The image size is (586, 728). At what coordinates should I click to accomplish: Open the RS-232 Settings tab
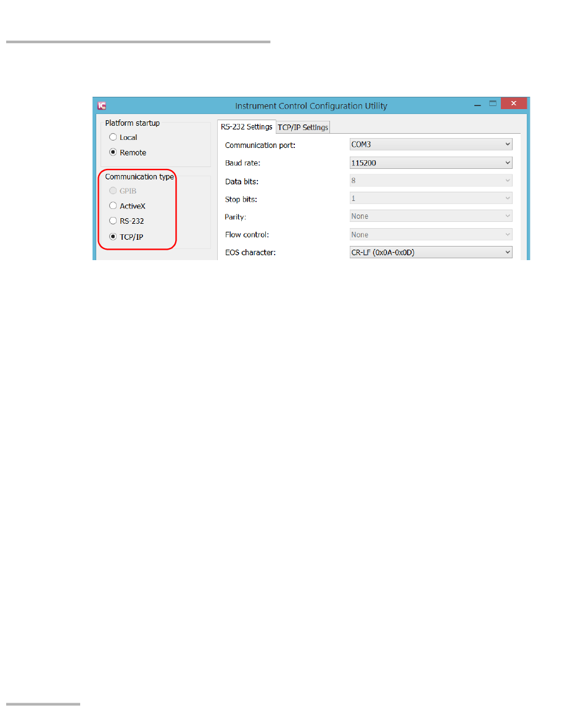[246, 127]
